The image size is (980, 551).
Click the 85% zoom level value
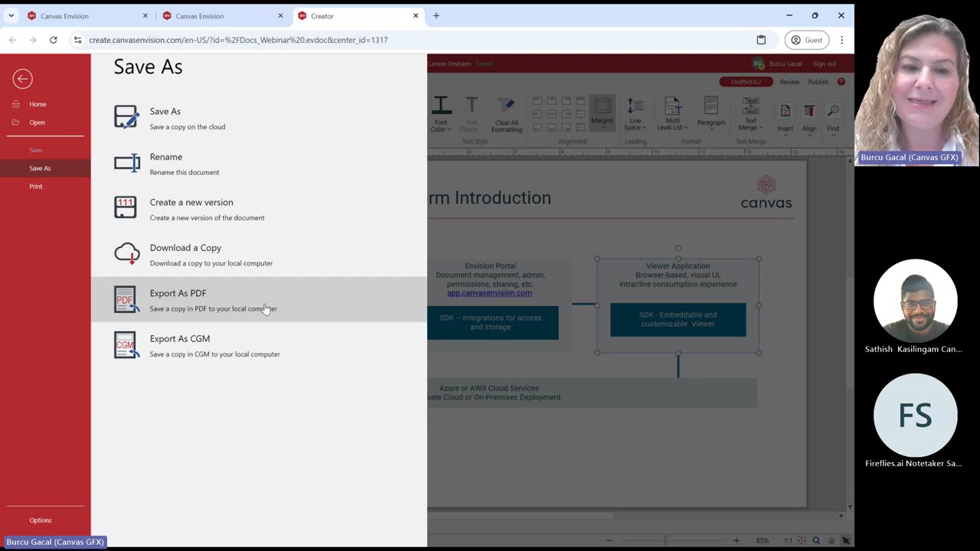pos(762,541)
